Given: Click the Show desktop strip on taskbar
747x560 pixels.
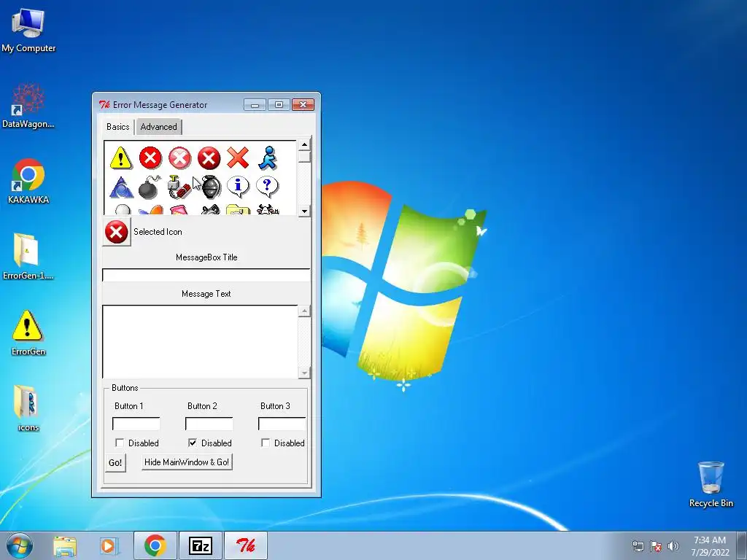Looking at the screenshot, I should pos(742,545).
